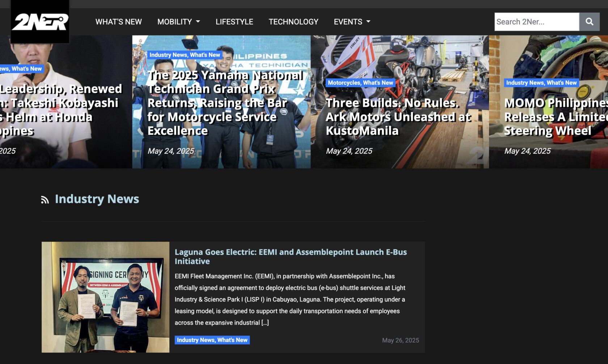608x364 pixels.
Task: Click Industry News tag under Laguna article
Action: click(x=212, y=340)
